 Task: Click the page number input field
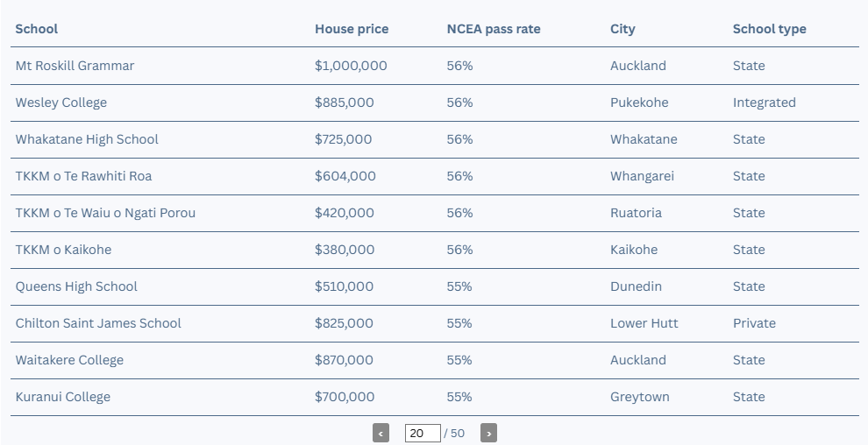(x=423, y=433)
